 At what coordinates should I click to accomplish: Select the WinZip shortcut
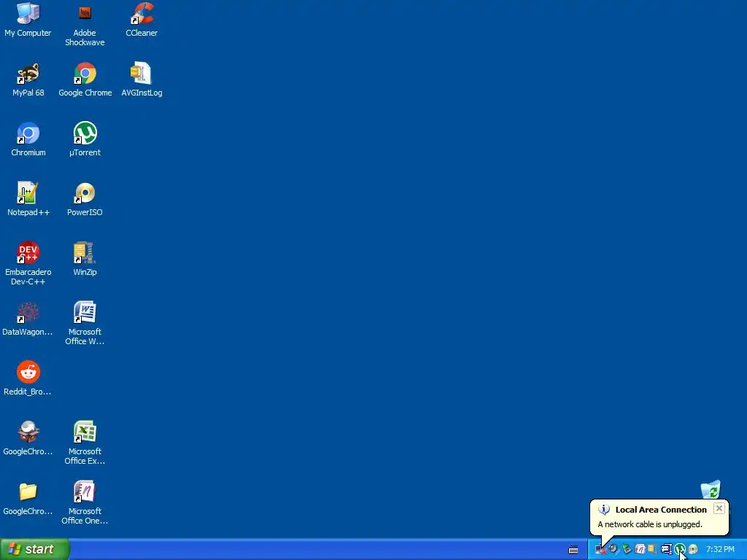(x=85, y=259)
